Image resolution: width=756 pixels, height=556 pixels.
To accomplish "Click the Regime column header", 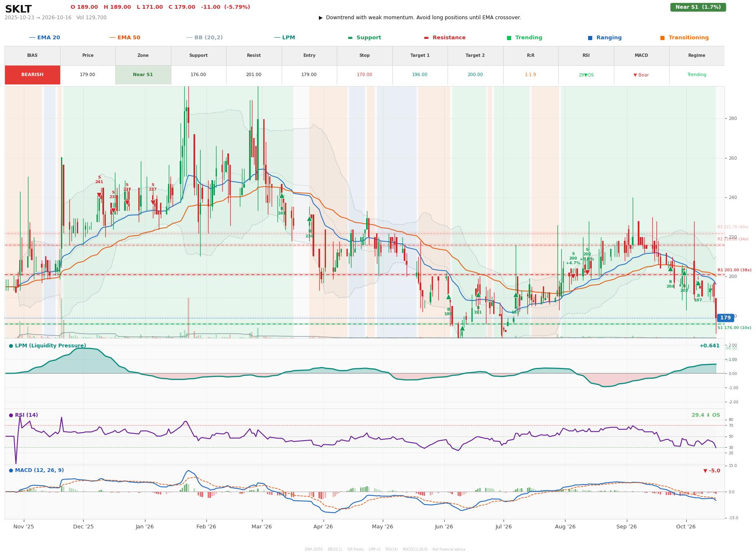I will pyautogui.click(x=697, y=56).
